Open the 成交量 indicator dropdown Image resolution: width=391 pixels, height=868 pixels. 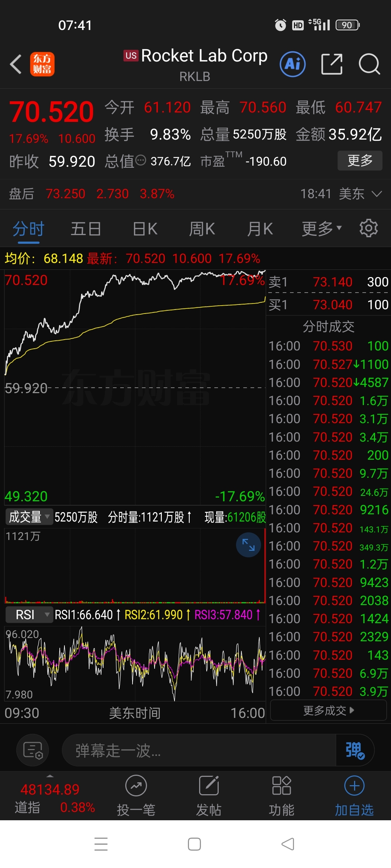tap(29, 517)
